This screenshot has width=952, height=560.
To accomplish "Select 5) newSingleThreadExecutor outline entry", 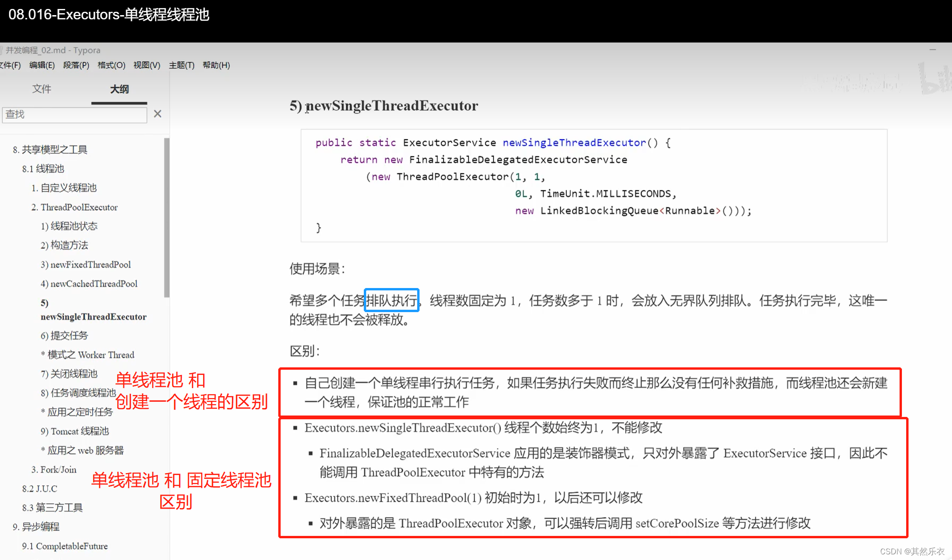I will [94, 310].
